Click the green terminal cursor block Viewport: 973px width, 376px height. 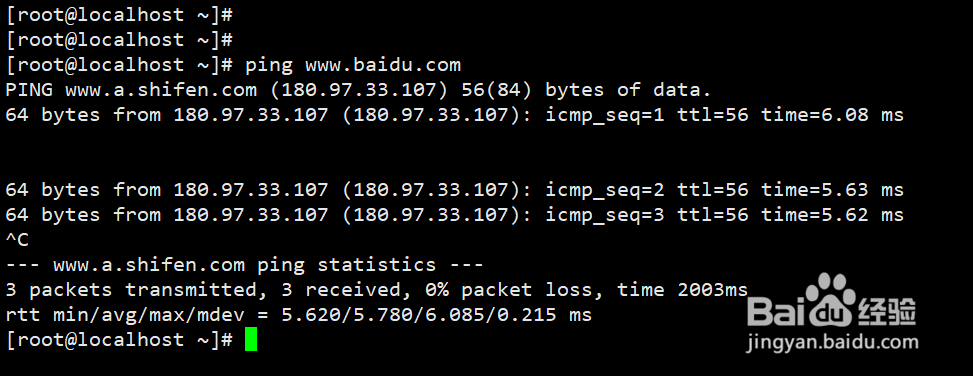click(251, 339)
